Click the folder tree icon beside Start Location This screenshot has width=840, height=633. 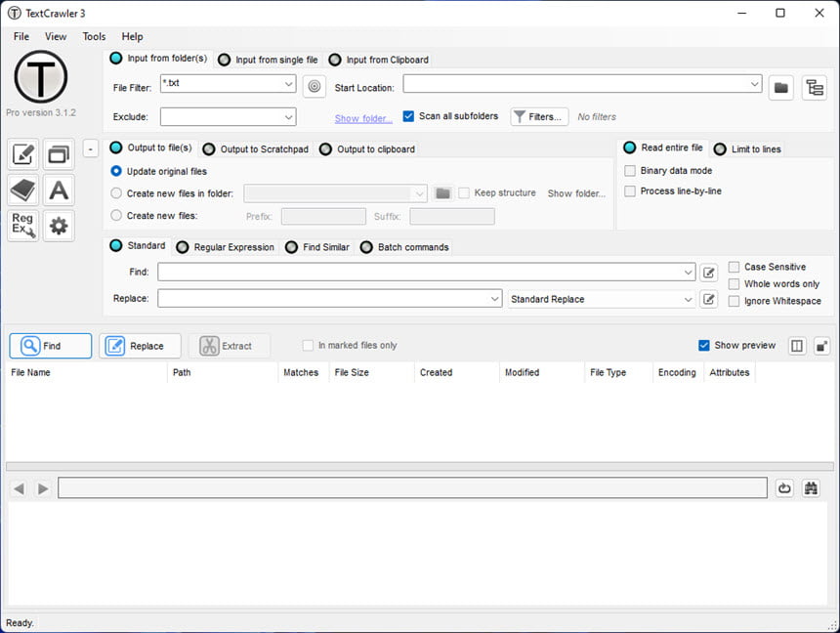pos(815,87)
